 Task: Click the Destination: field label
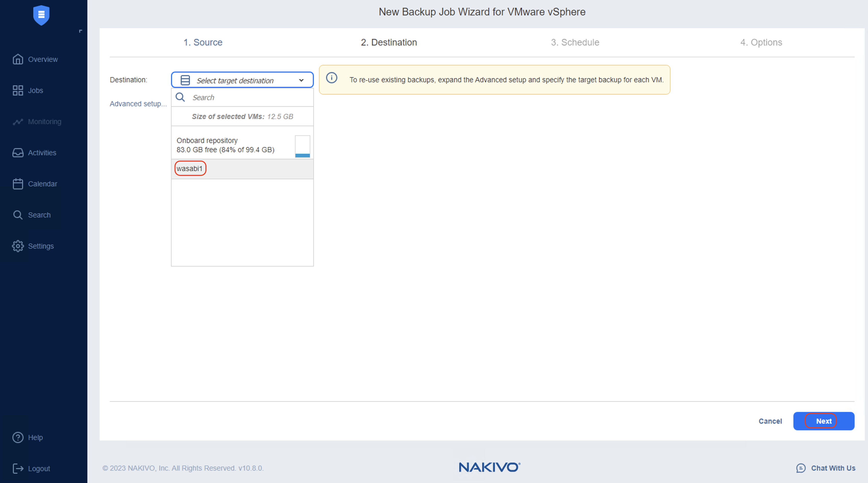pos(128,80)
